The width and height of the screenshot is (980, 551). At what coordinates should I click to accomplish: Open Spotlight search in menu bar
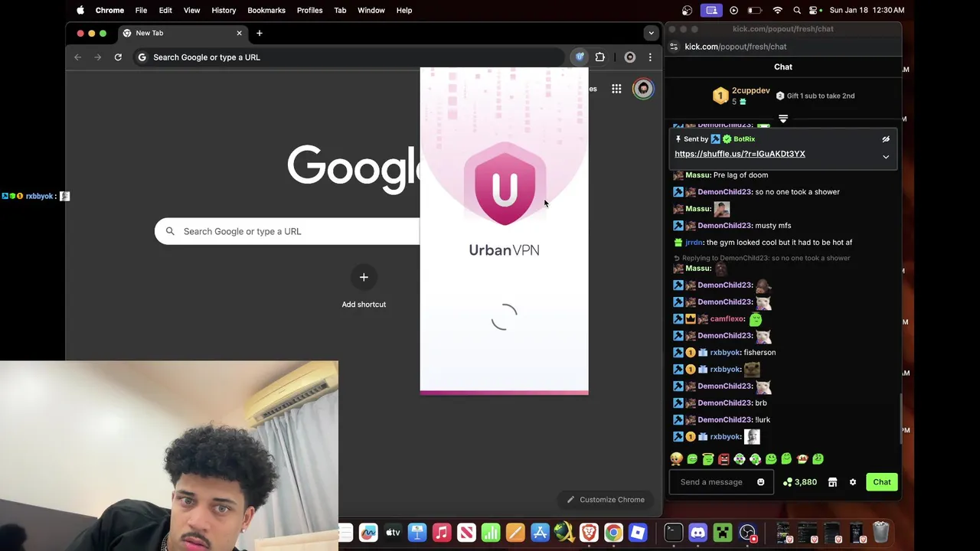pyautogui.click(x=797, y=10)
